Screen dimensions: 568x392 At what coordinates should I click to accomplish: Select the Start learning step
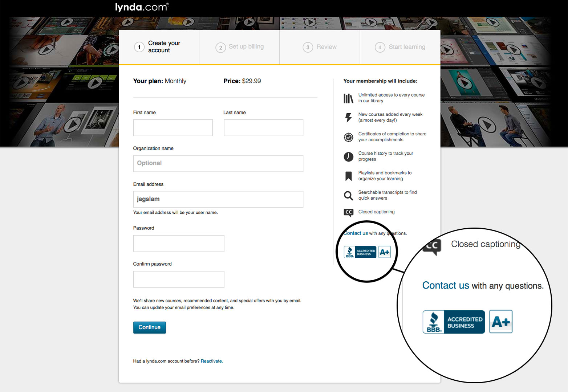point(400,47)
